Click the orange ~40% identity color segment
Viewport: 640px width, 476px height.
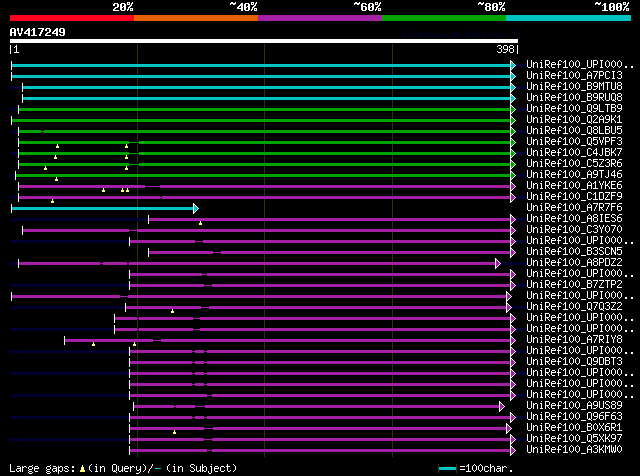click(x=196, y=18)
